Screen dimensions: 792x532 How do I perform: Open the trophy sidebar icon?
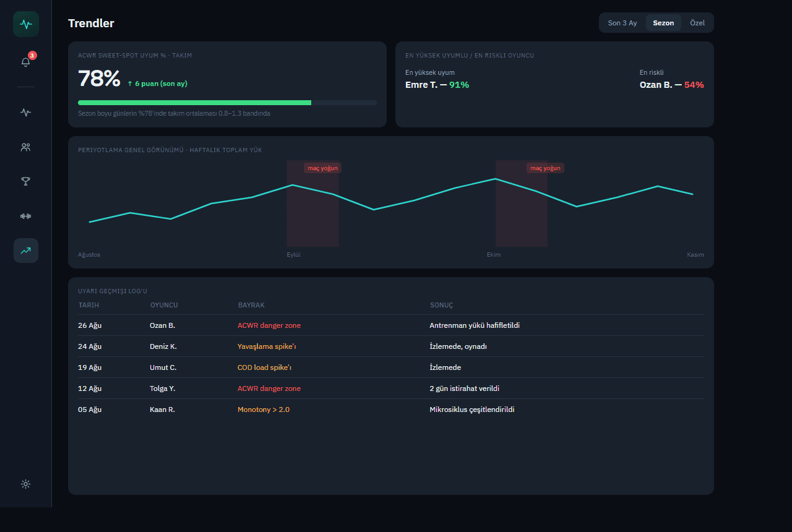pos(26,181)
